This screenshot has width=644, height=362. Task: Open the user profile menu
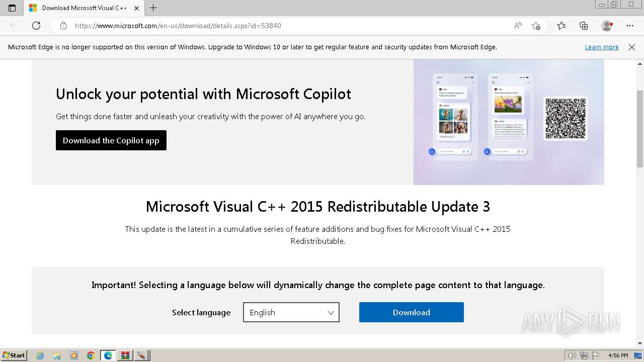click(x=607, y=26)
